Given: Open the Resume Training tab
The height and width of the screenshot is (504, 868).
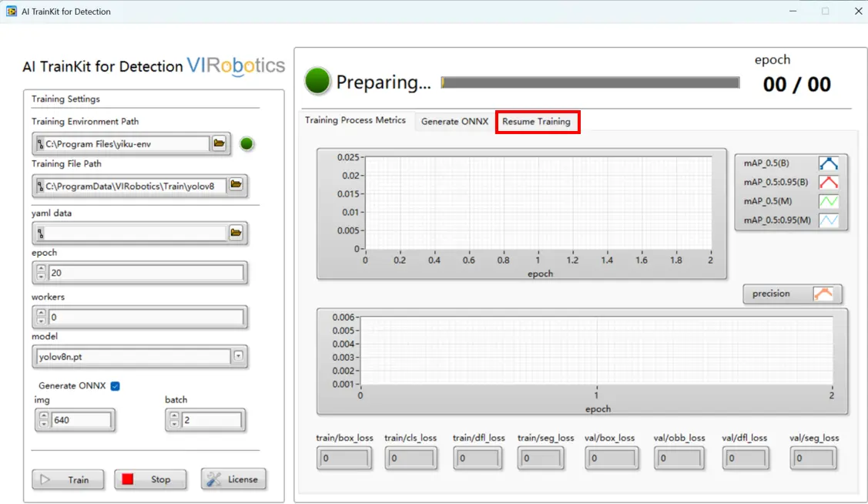Looking at the screenshot, I should tap(536, 122).
